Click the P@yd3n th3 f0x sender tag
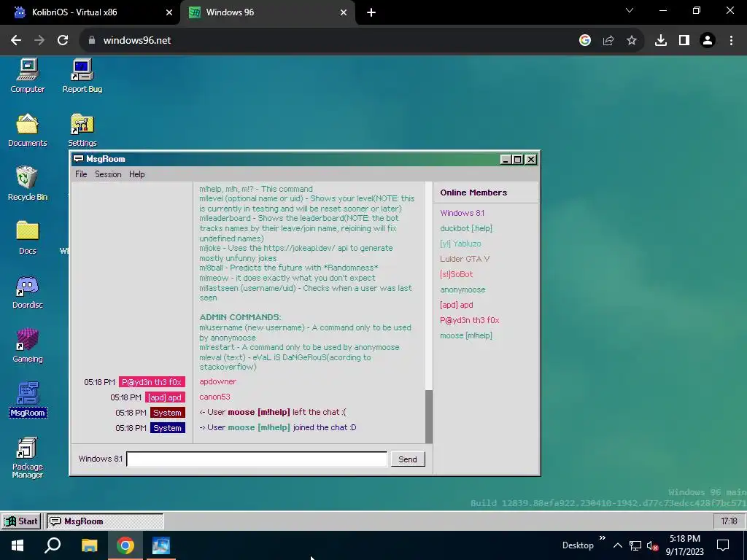The image size is (747, 560). 152,382
